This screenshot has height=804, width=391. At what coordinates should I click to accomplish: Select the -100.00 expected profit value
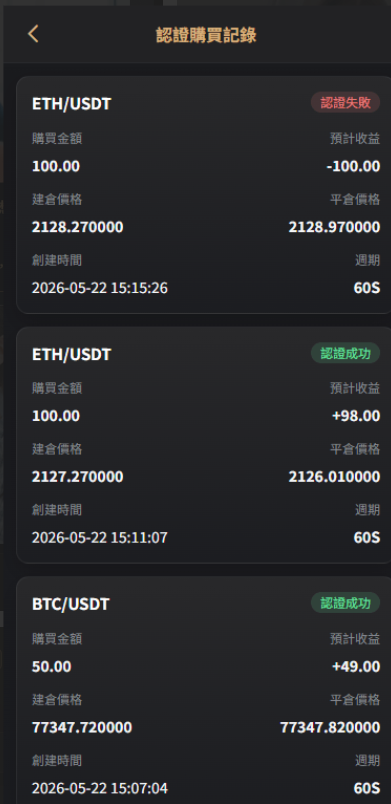[354, 167]
